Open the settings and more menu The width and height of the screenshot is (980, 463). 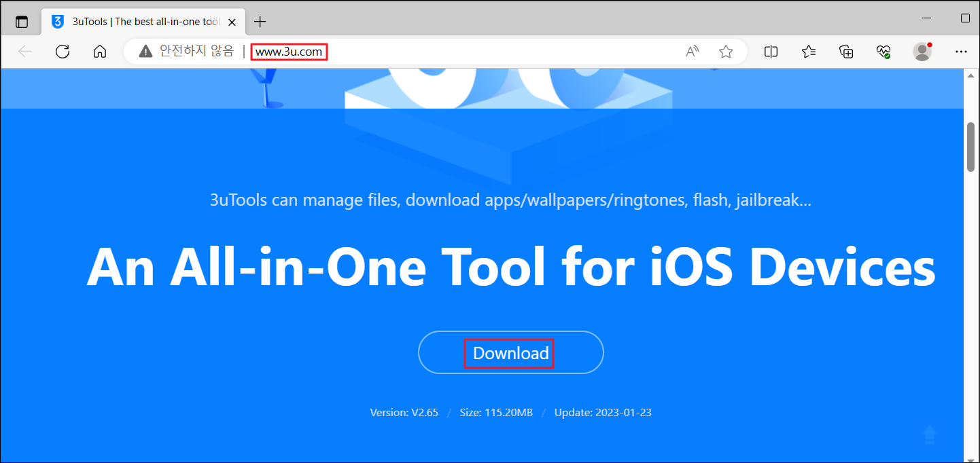pos(961,52)
